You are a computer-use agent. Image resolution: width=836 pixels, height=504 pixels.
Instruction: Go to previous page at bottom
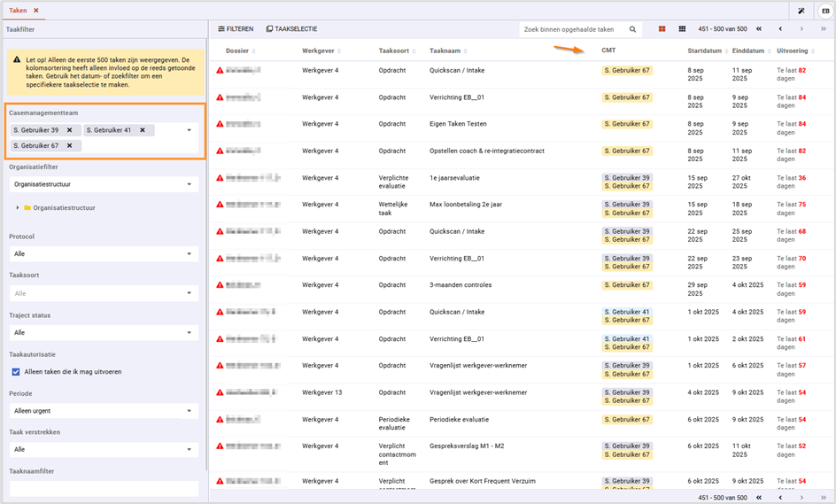coord(780,497)
